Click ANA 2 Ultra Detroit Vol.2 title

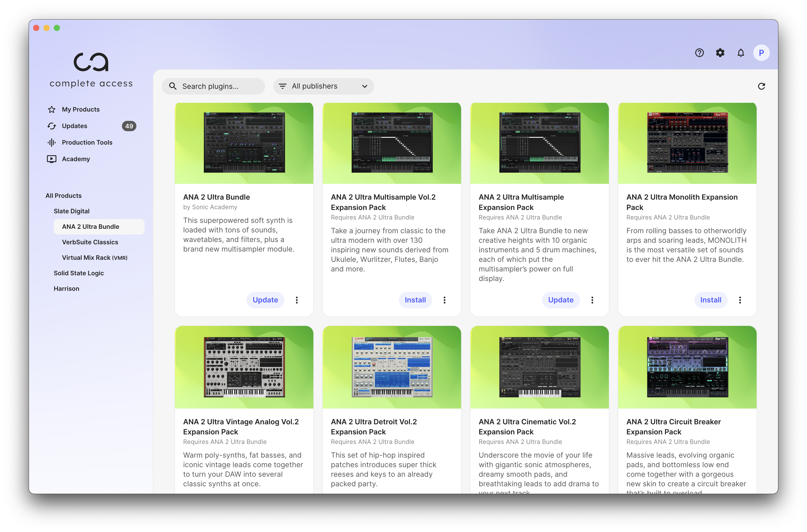[374, 427]
